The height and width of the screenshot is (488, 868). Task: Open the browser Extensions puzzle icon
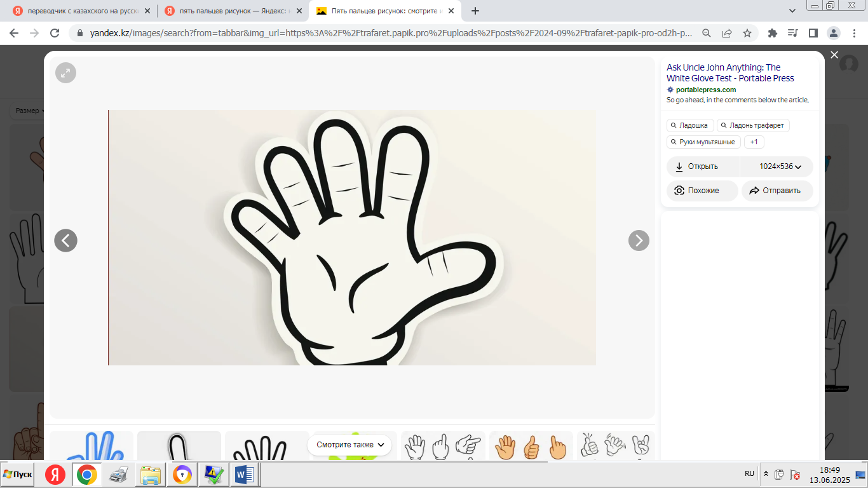click(773, 33)
